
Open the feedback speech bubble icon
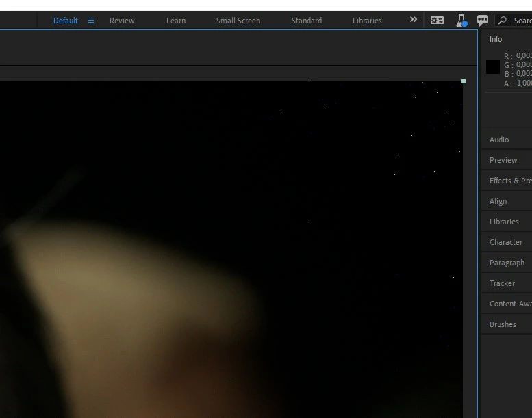click(x=483, y=21)
